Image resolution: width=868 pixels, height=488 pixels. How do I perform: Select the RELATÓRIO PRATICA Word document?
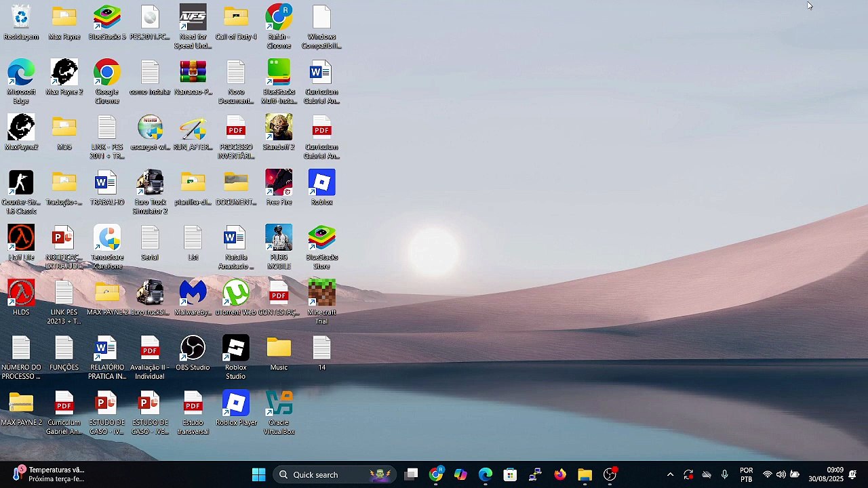107,358
